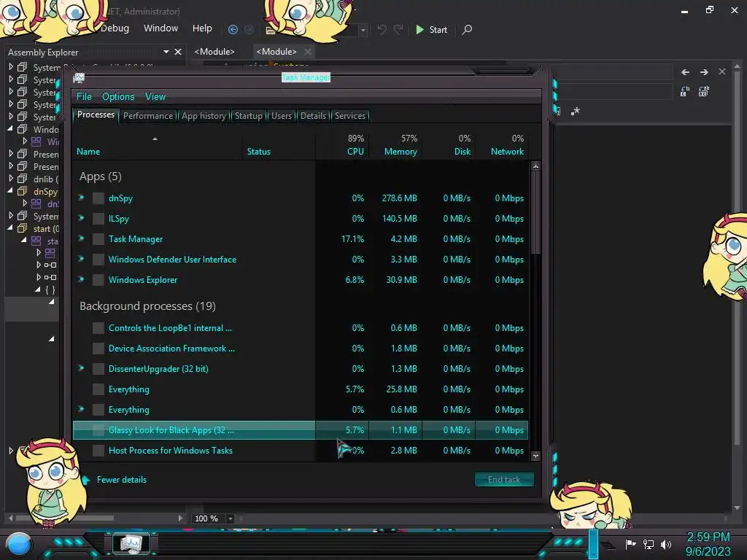Screen dimensions: 747x560
Task: Click the clock showing 2:59 PM
Action: click(708, 537)
